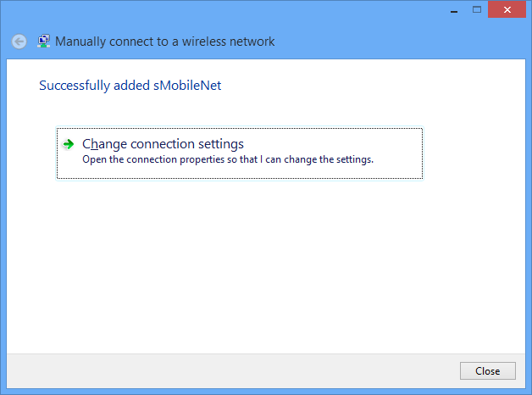Click the green arrow beside Change connection settings
Screen dimensions: 532x395
69,144
